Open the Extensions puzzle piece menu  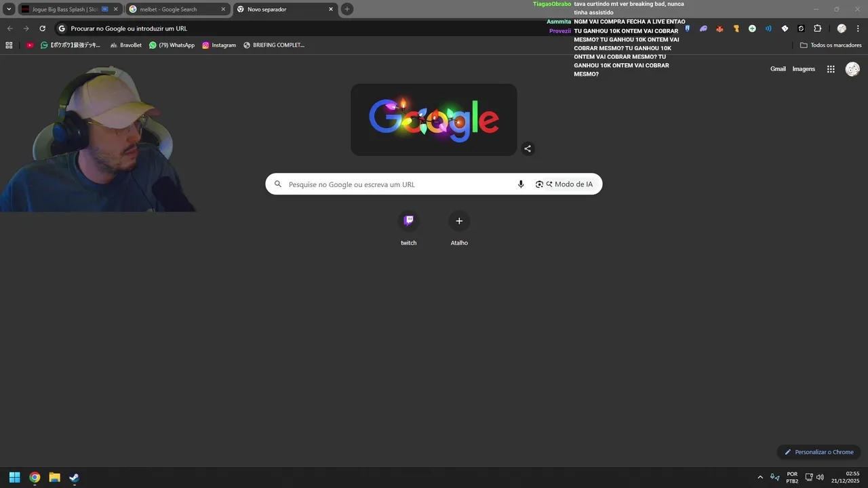pyautogui.click(x=817, y=28)
